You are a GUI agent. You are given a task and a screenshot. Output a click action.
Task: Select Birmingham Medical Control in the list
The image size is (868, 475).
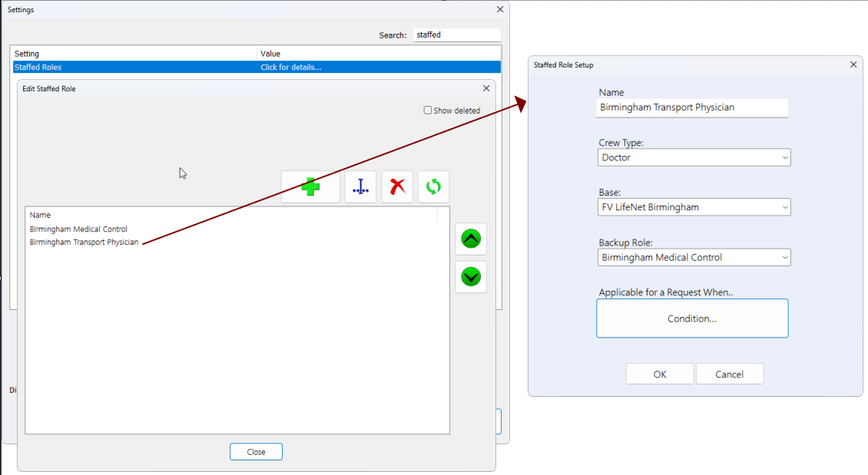78,229
